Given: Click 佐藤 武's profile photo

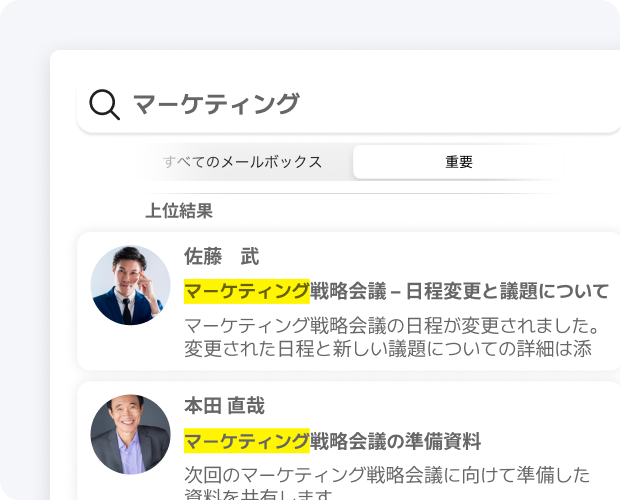Looking at the screenshot, I should [x=130, y=285].
